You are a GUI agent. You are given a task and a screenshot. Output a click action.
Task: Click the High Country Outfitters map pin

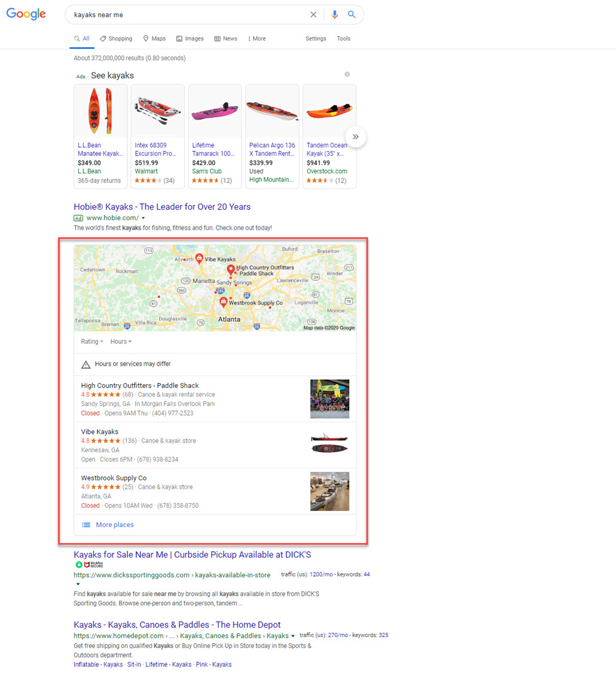pos(231,270)
